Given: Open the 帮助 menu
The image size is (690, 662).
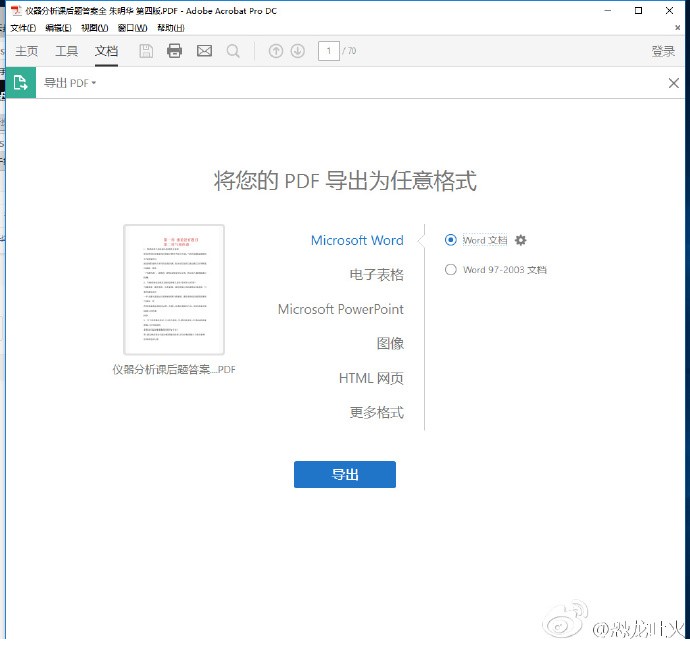Looking at the screenshot, I should (x=171, y=28).
